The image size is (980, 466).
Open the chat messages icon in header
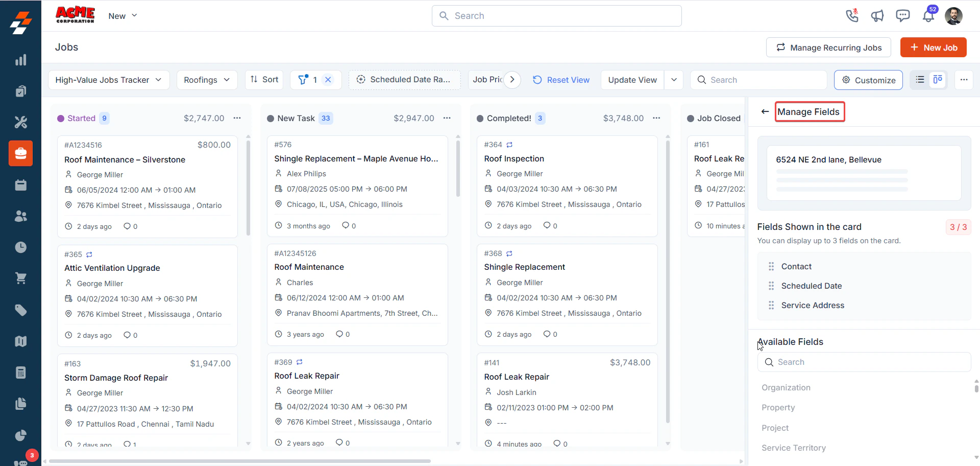(903, 16)
